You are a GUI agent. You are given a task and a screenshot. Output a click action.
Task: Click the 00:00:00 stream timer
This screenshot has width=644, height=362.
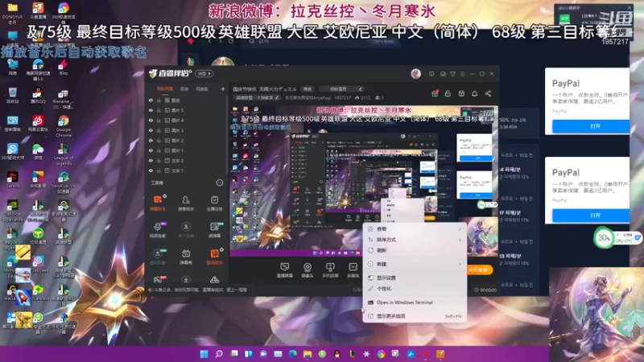pyautogui.click(x=485, y=290)
